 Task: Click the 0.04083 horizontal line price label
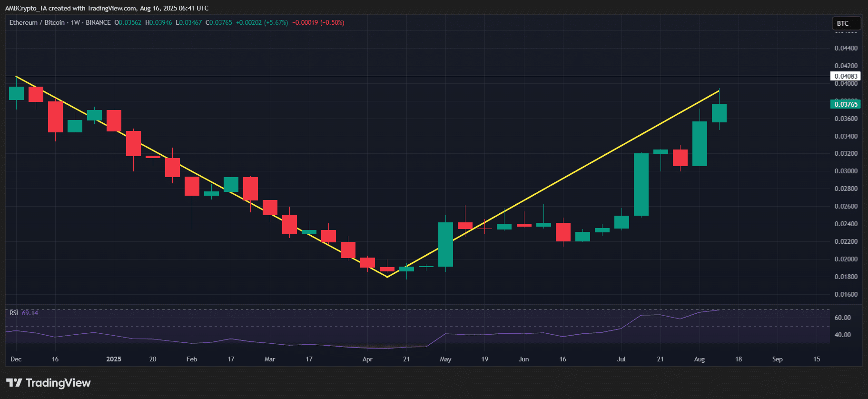click(845, 76)
